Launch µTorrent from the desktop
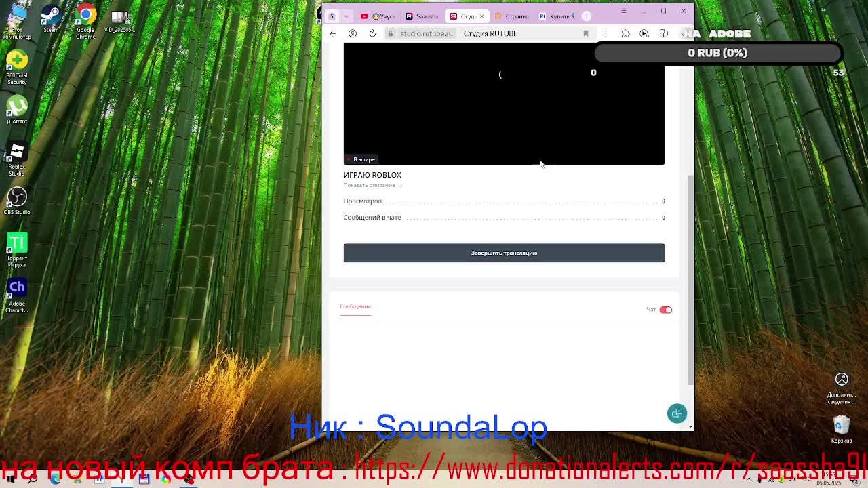Image resolution: width=868 pixels, height=488 pixels. pos(17,110)
